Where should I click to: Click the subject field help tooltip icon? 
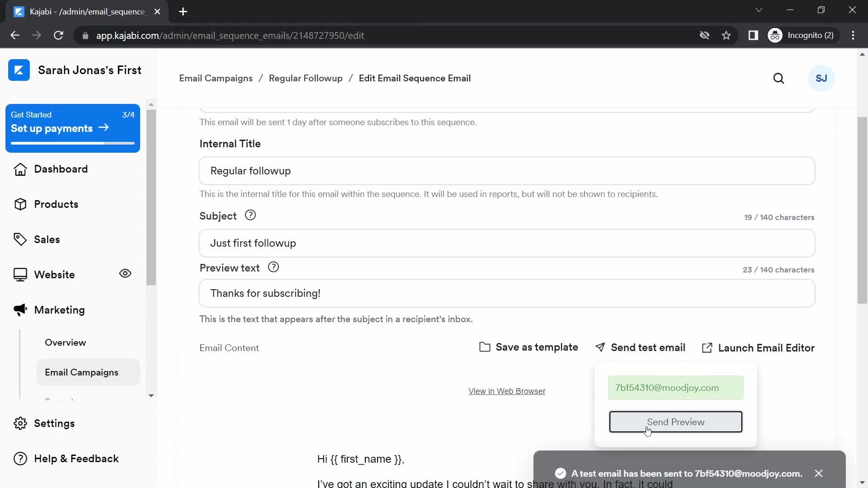[x=250, y=215]
